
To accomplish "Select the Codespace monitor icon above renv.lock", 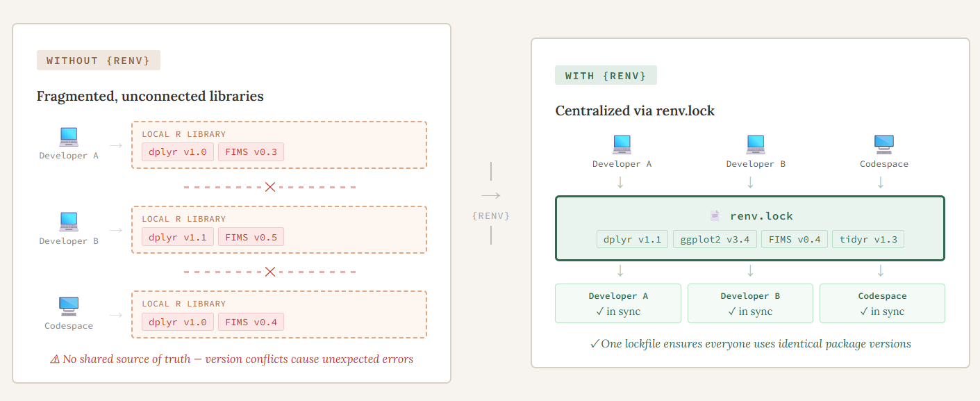I will [883, 144].
